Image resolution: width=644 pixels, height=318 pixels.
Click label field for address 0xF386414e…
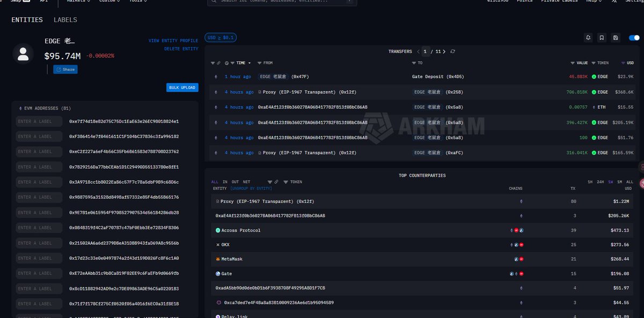[39, 136]
